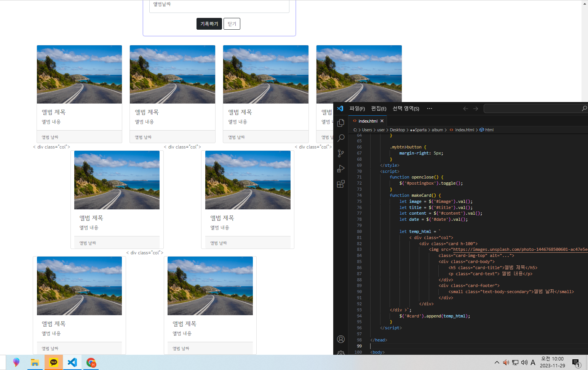Show hidden system tray icons

497,362
